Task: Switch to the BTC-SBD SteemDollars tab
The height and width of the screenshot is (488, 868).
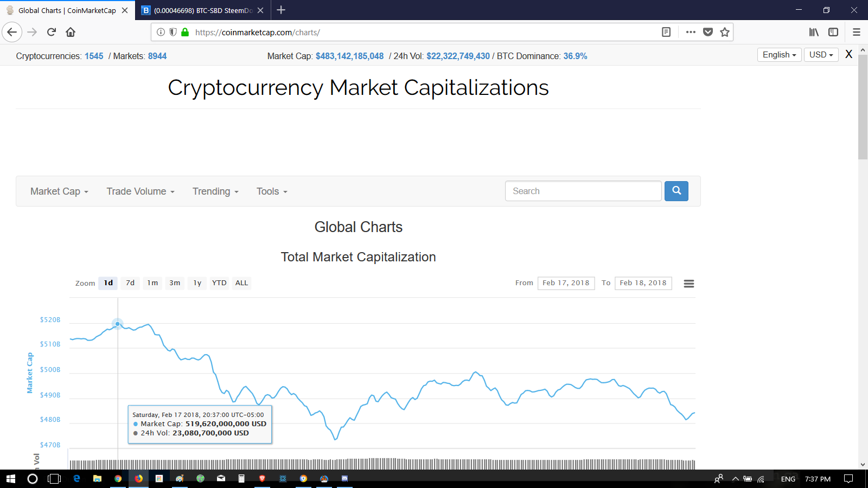Action: 199,10
